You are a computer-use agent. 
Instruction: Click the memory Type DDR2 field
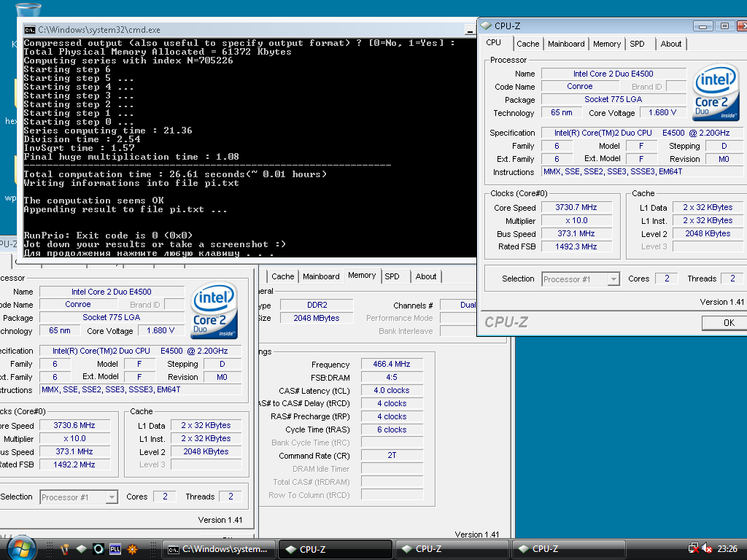click(317, 306)
